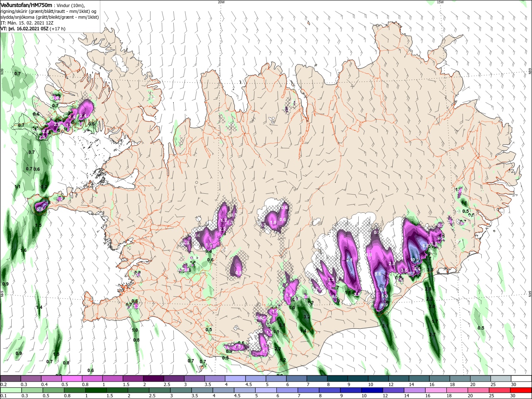Click the '0.2' label in the snow legend
532x399 pixels.
click(3, 384)
